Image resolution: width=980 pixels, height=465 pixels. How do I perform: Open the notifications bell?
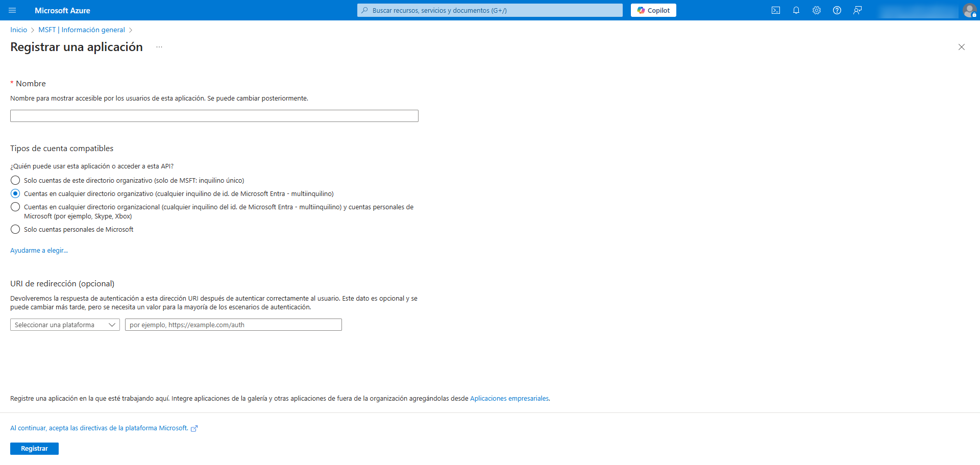796,10
